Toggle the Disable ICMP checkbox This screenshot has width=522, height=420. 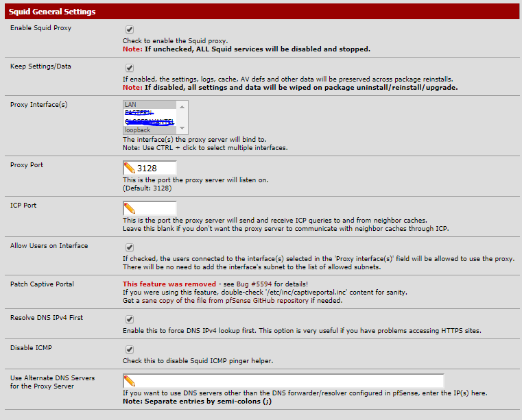point(130,349)
